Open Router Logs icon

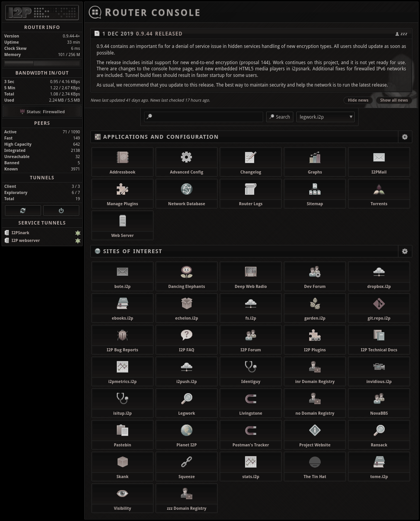(x=251, y=189)
